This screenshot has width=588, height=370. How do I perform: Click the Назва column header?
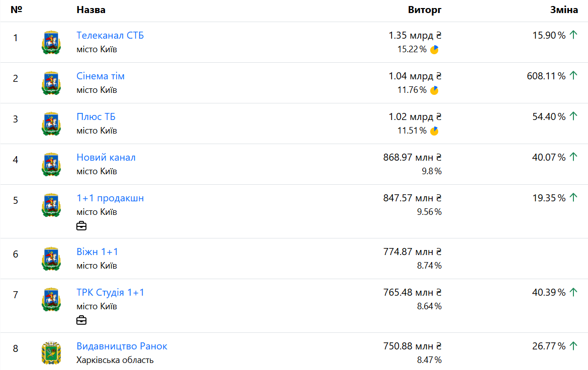coord(91,10)
